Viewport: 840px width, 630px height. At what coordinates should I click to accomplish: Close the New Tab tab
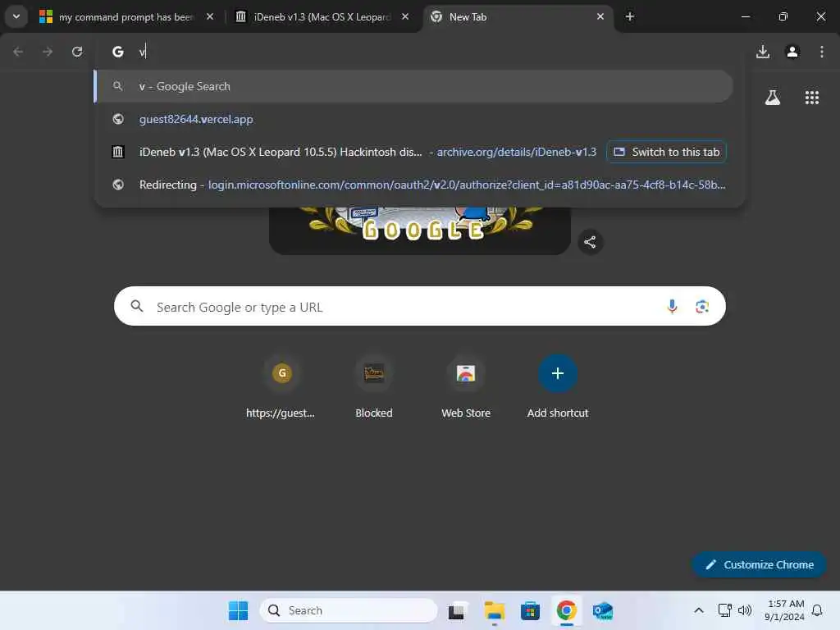(600, 16)
